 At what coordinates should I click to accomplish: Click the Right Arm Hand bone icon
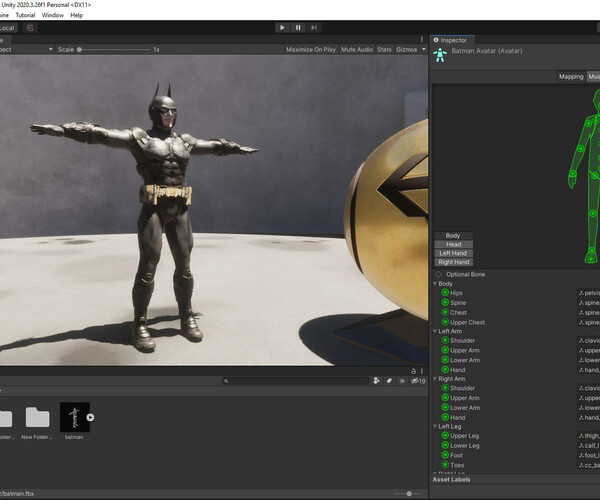coord(445,417)
